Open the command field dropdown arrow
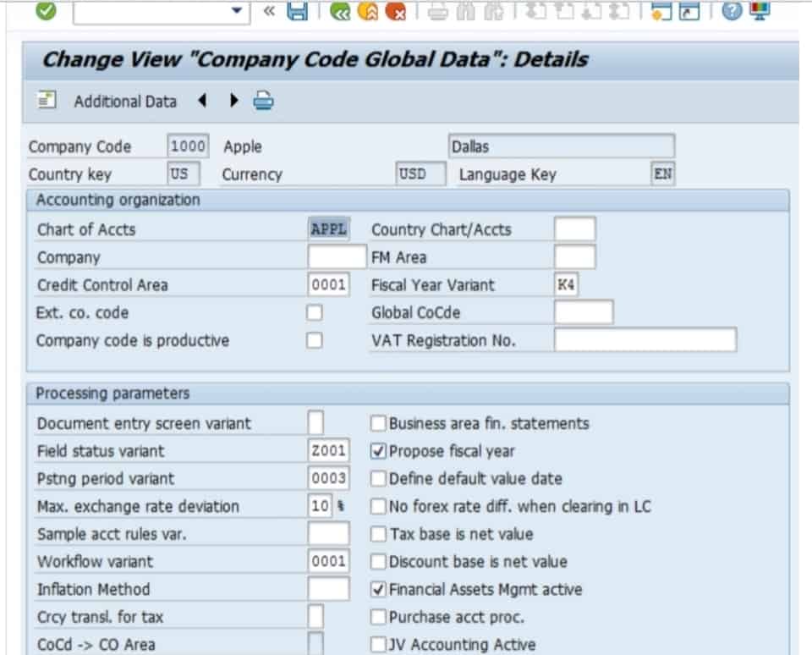Image resolution: width=812 pixels, height=655 pixels. pos(236,11)
